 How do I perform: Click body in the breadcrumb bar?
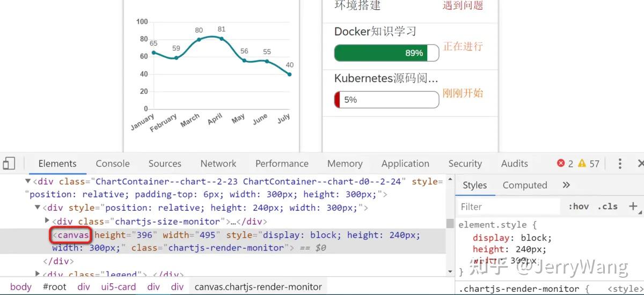(x=21, y=287)
